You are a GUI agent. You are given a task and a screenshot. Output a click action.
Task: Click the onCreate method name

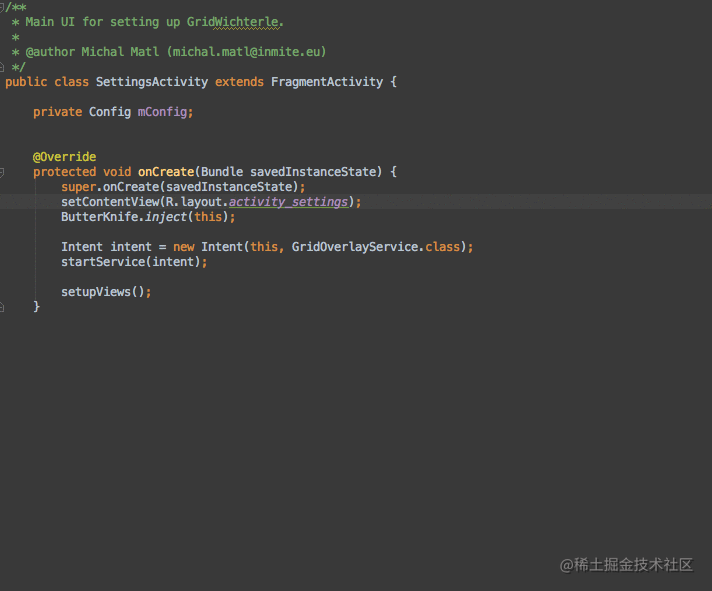(x=166, y=172)
